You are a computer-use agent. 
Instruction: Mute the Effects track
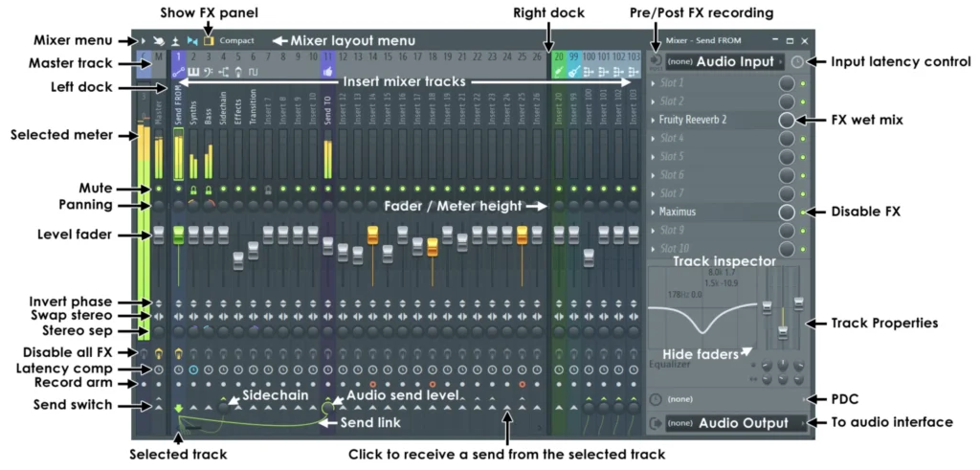[x=238, y=189]
